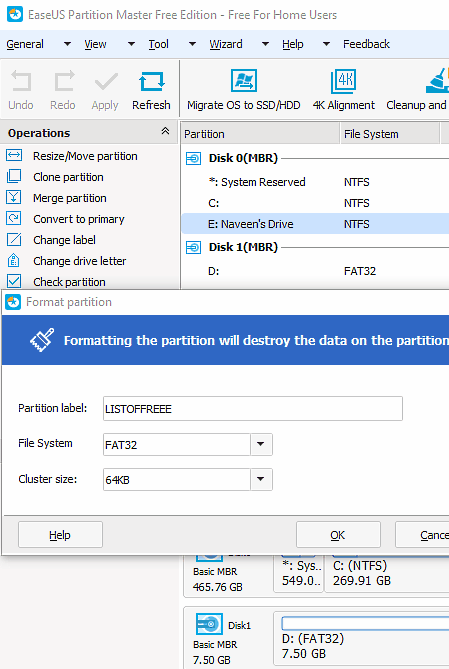Refresh the disk list
The image size is (449, 669).
(151, 90)
